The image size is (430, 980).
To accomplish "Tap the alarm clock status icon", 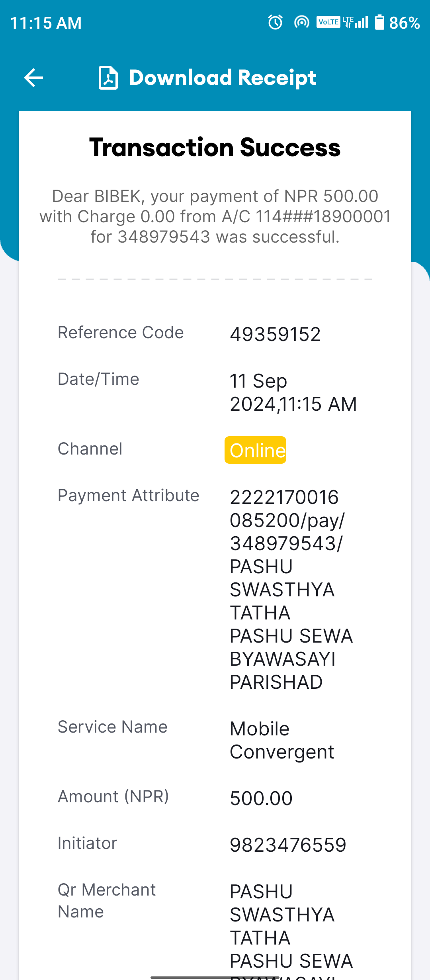I will point(275,22).
